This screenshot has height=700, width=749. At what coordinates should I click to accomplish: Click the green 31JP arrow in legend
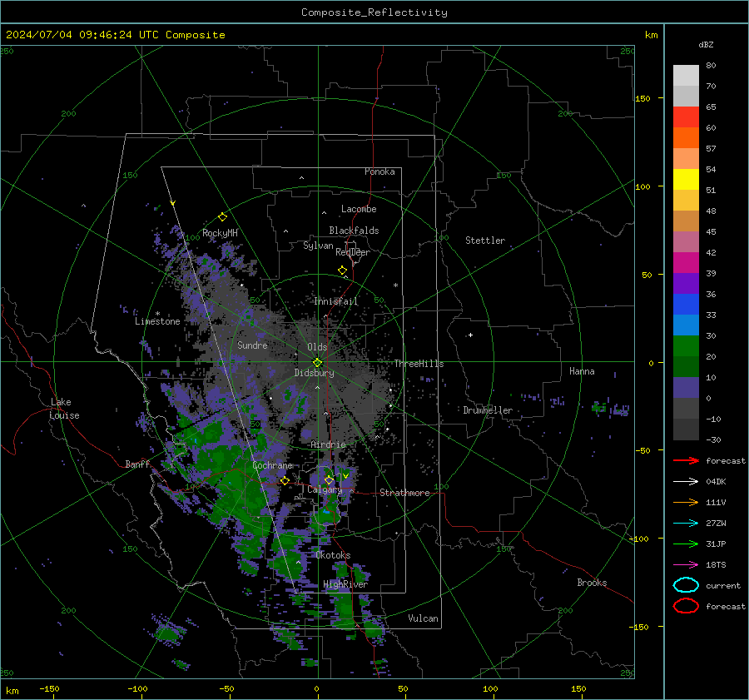click(686, 544)
